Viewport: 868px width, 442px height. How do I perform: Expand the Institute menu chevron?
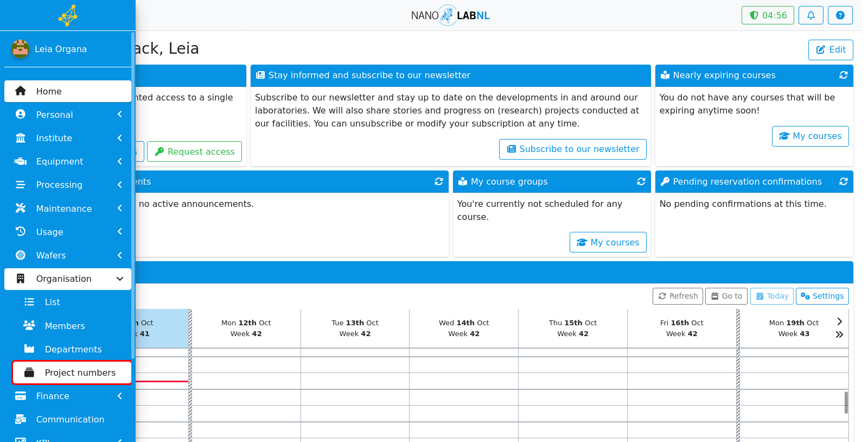[119, 138]
